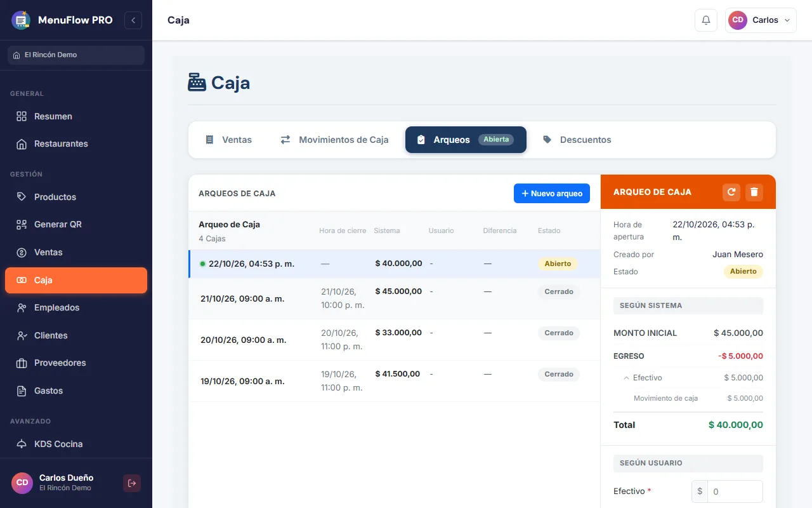The image size is (812, 508).
Task: Click the Abierto status badge in the arqueo list
Action: (x=558, y=264)
